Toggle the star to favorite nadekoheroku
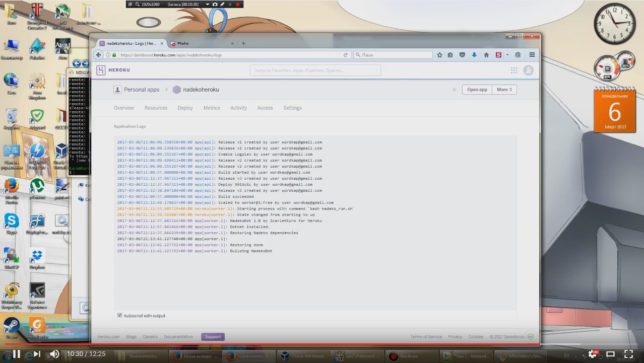The image size is (644, 363). (x=454, y=89)
